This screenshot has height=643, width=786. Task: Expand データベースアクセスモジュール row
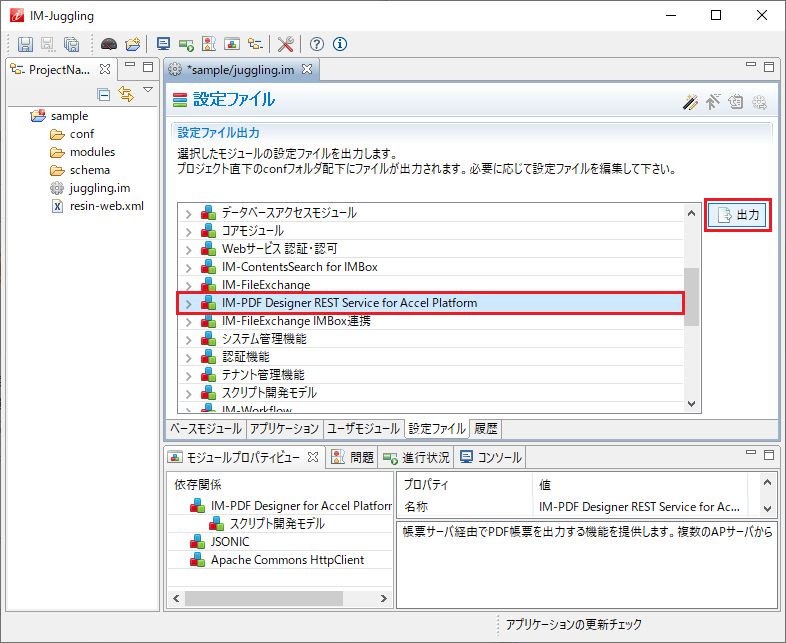pyautogui.click(x=188, y=214)
